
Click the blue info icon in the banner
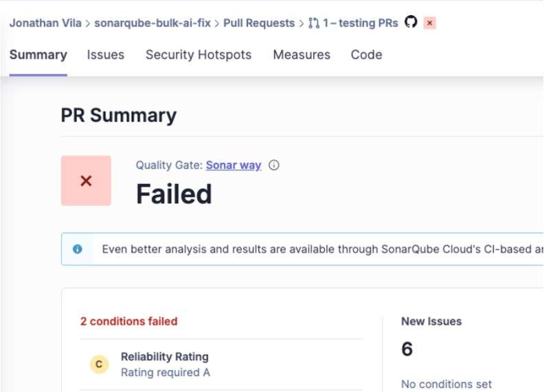click(x=78, y=249)
